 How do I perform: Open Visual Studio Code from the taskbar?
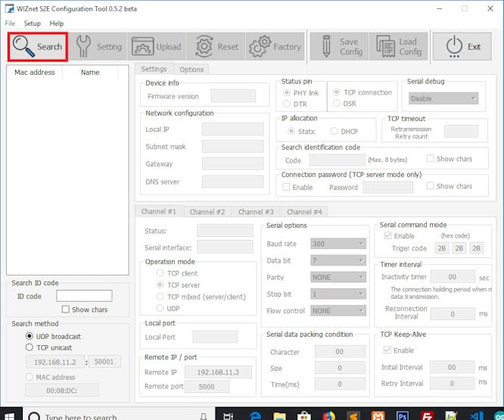pos(476,416)
